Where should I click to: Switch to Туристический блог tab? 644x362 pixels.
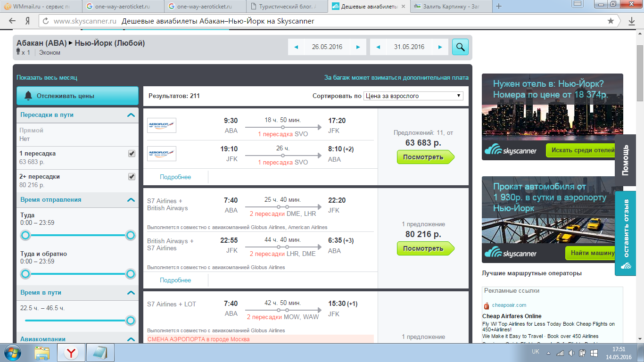pos(287,7)
